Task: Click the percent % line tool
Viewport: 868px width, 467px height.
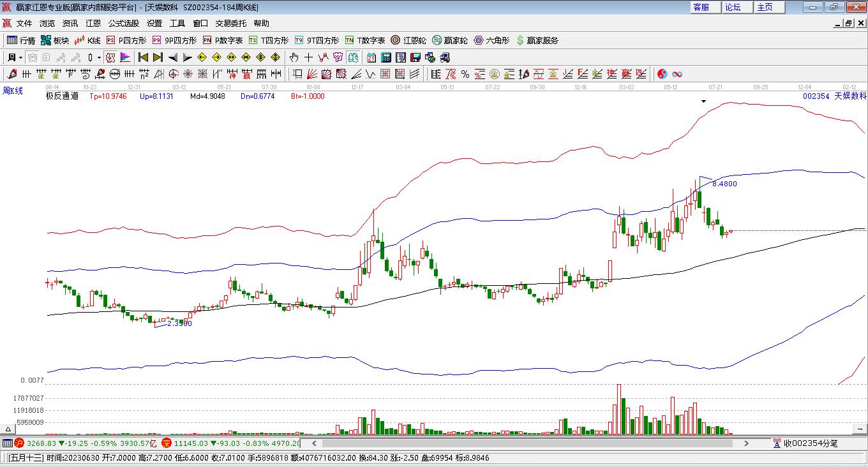Action: point(465,74)
